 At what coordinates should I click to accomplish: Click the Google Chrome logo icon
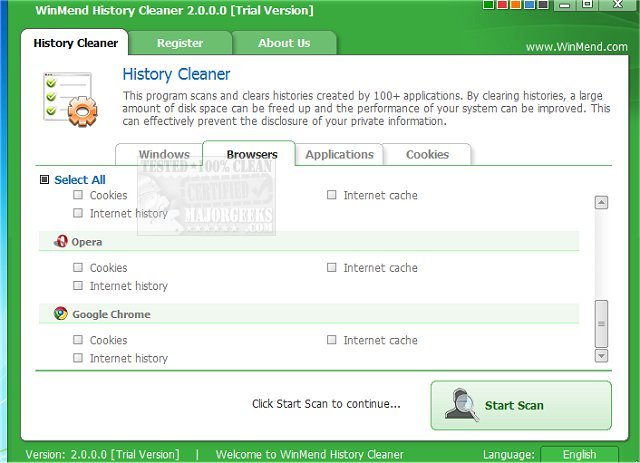coord(61,314)
